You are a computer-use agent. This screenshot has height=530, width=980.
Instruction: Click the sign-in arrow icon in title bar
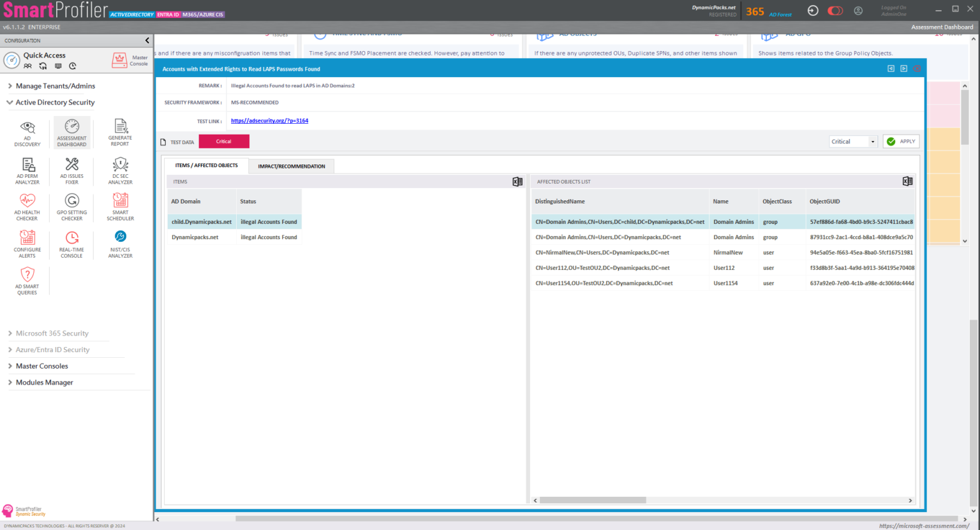pos(813,10)
